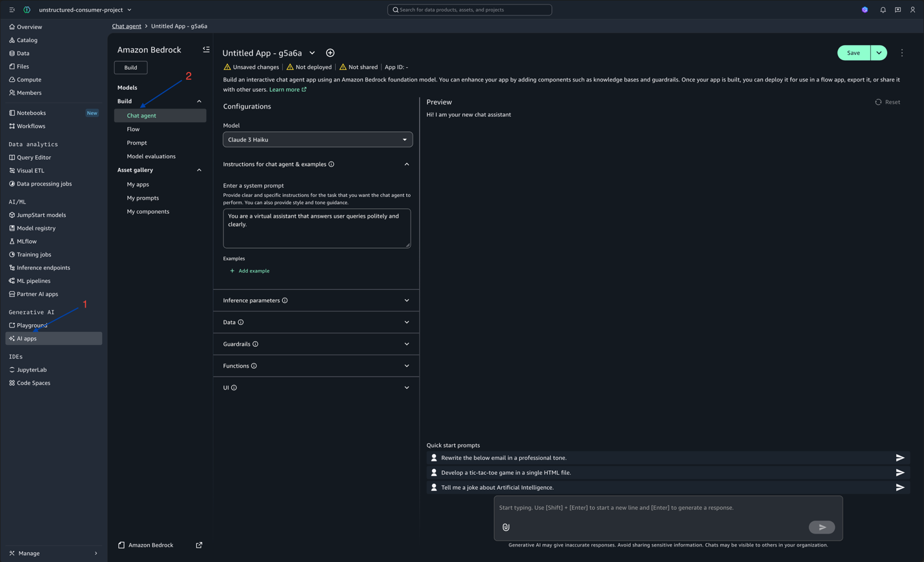924x562 pixels.
Task: Click the attach file paperclip icon
Action: 506,527
